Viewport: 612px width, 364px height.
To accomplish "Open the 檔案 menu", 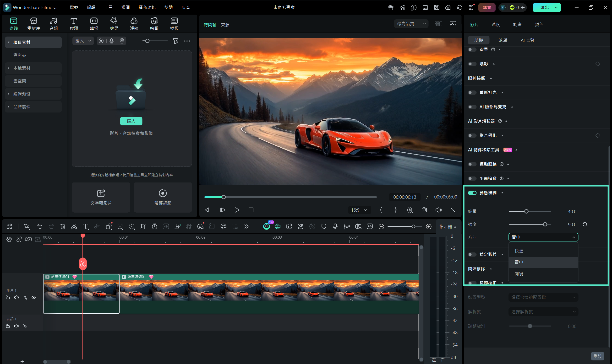I will (74, 7).
